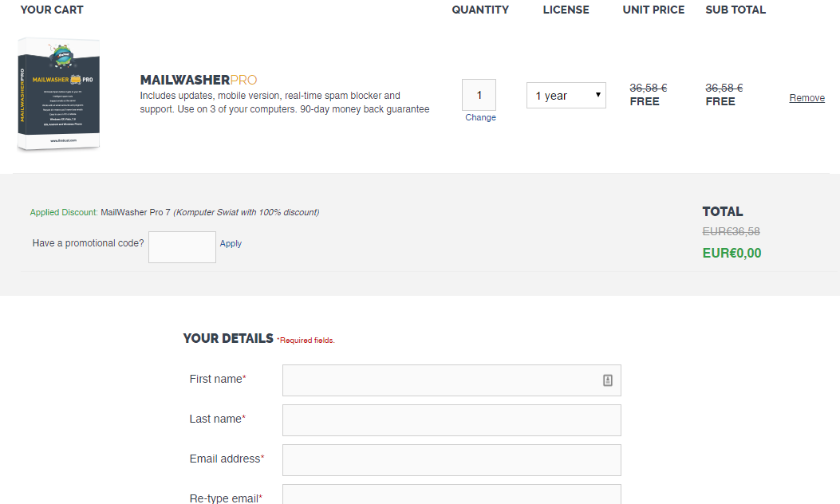840x504 pixels.
Task: Apply the promotional code
Action: [x=231, y=243]
